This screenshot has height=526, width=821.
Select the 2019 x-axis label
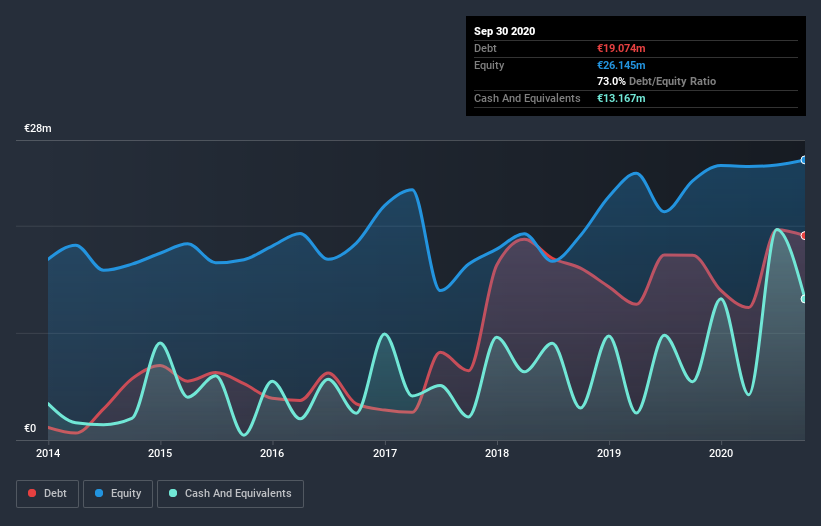click(x=609, y=453)
